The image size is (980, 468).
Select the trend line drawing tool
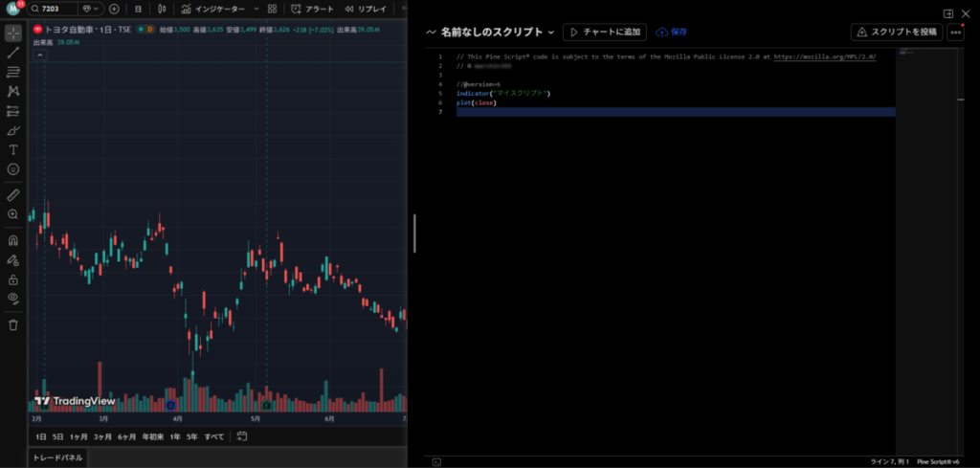tap(13, 53)
